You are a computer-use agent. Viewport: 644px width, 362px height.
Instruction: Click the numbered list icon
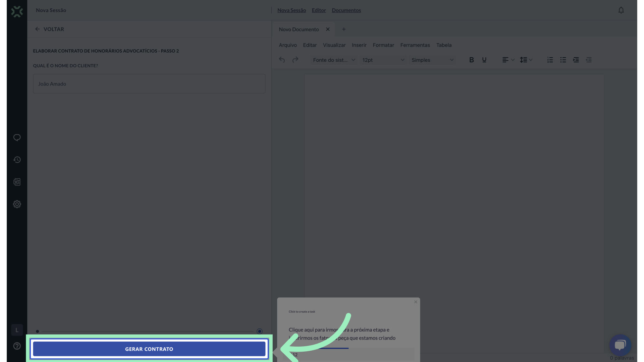550,60
